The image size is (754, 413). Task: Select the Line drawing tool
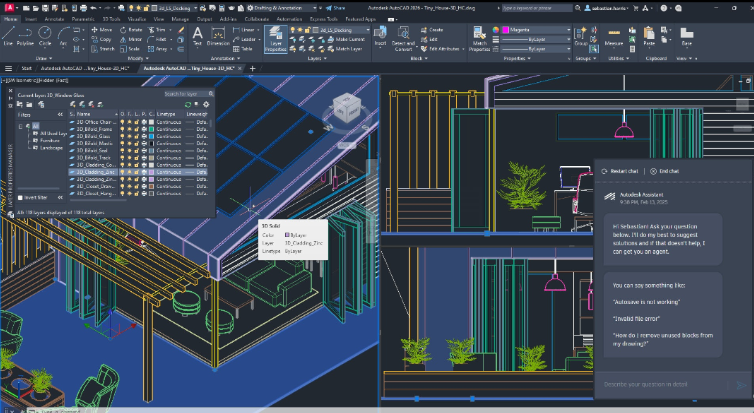[8, 36]
